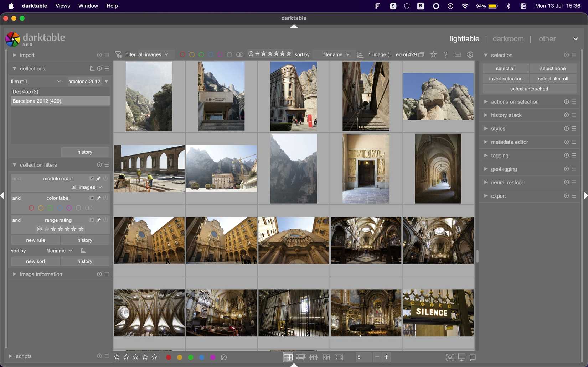This screenshot has height=367, width=588.
Task: Toggle and/or color label operator in top toolbar
Action: coord(240,54)
